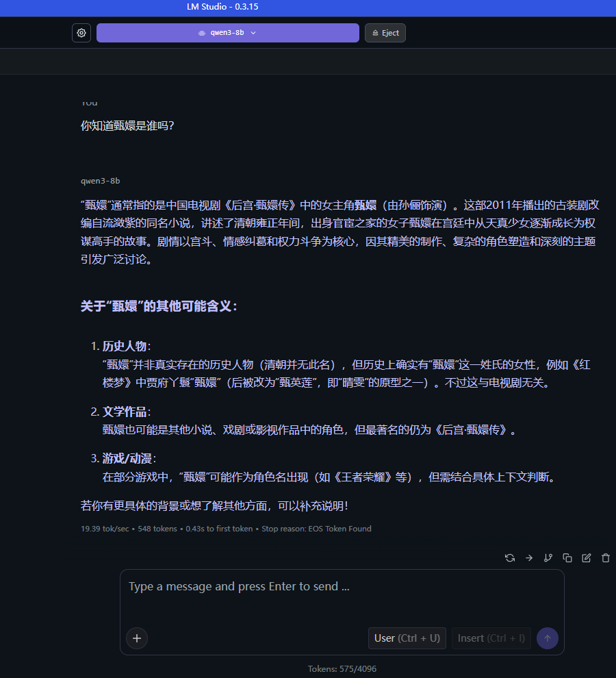Screen dimensions: 616x678
Task: Open the qwen3-8b model selector dropdown
Action: click(x=227, y=33)
